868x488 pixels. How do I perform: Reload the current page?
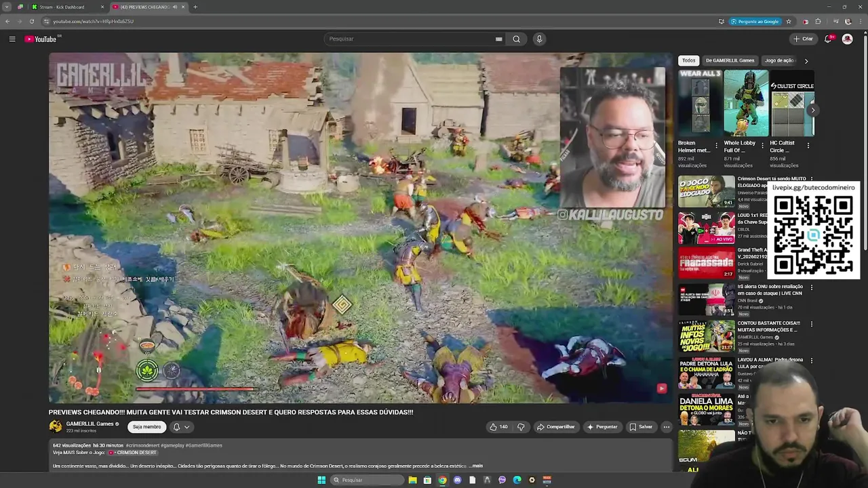[31, 21]
